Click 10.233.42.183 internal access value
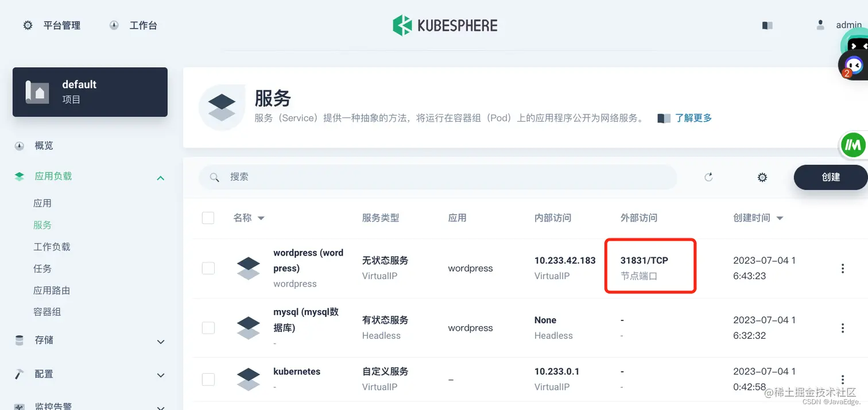This screenshot has width=868, height=410. click(x=565, y=260)
